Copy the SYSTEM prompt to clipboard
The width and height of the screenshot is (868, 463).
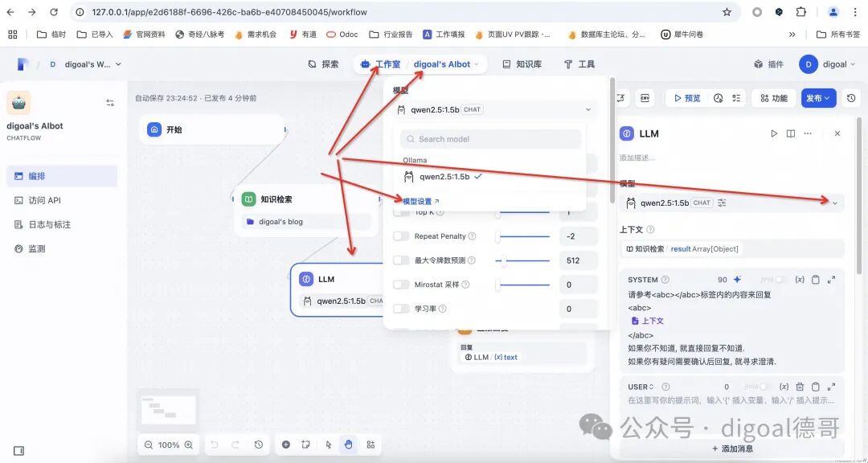815,280
